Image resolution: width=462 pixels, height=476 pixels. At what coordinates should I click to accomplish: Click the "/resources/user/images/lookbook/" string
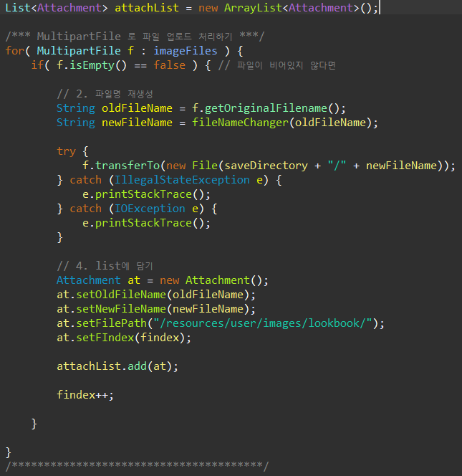(x=263, y=323)
